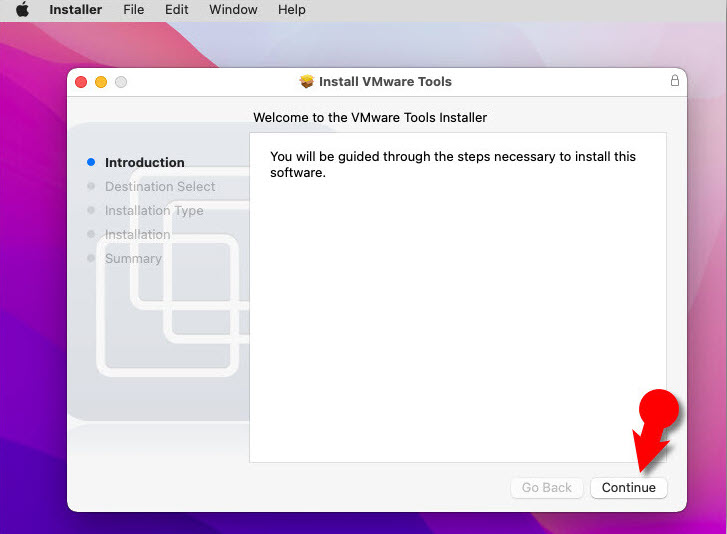Open the Installer application menu
Image resolution: width=727 pixels, height=534 pixels.
75,10
